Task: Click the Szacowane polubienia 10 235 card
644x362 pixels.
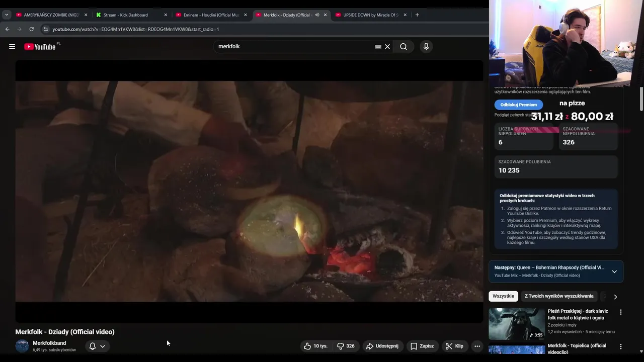Action: click(556, 166)
